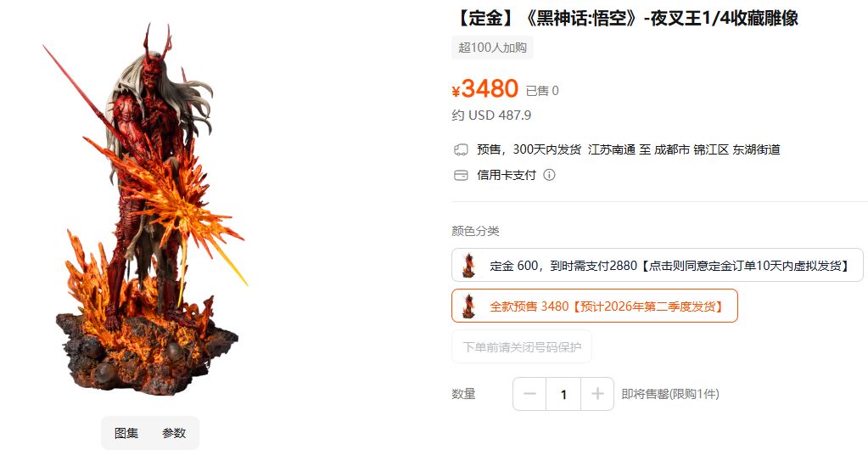Click the plus quantity button

[x=597, y=394]
